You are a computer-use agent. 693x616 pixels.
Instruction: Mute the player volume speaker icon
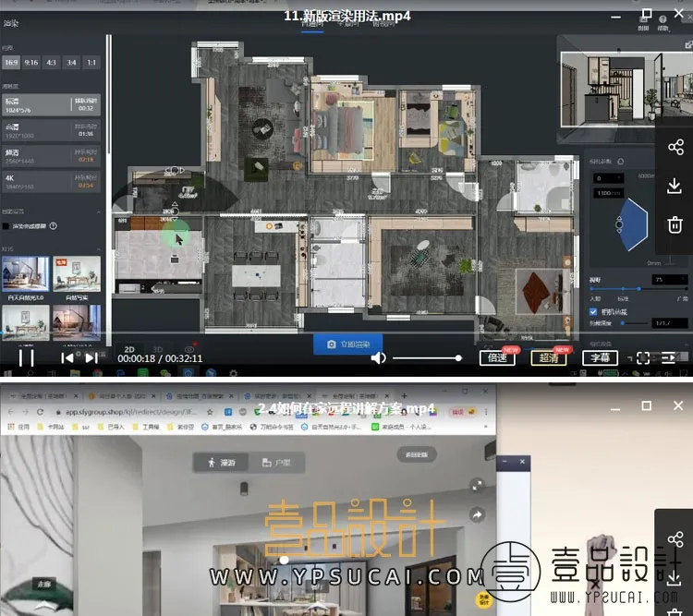tap(378, 358)
